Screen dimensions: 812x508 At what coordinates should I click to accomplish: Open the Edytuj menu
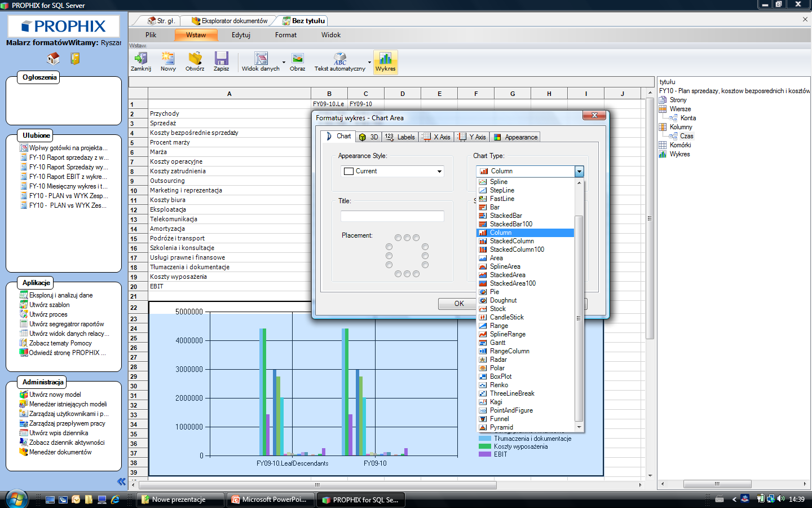coord(241,35)
